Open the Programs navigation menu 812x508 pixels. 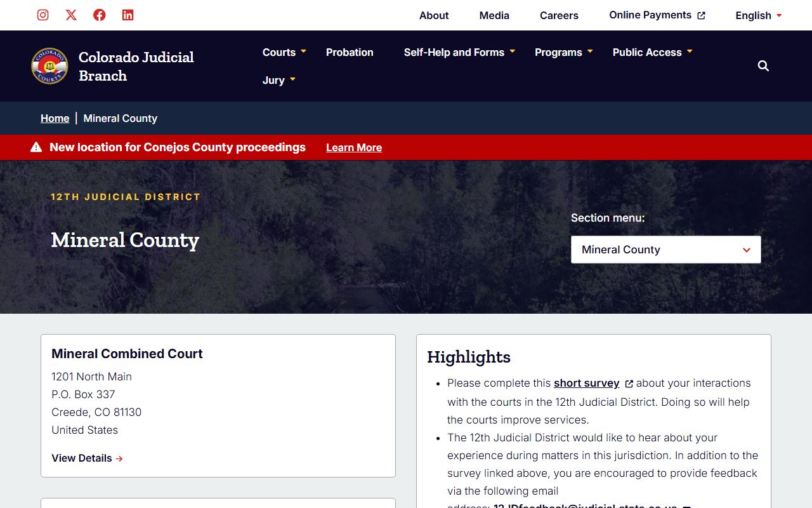click(x=563, y=52)
